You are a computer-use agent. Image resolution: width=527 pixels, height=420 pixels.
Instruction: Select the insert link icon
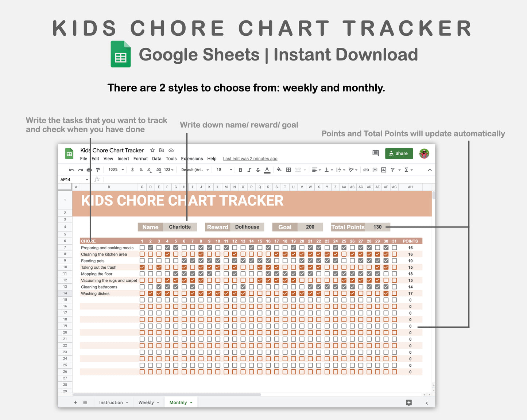tap(366, 170)
